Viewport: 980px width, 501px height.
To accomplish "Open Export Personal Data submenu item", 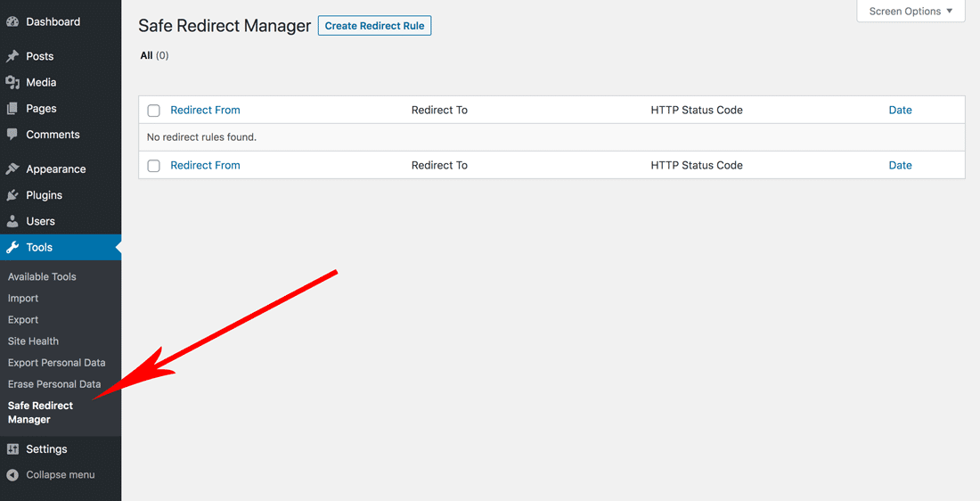I will 56,363.
